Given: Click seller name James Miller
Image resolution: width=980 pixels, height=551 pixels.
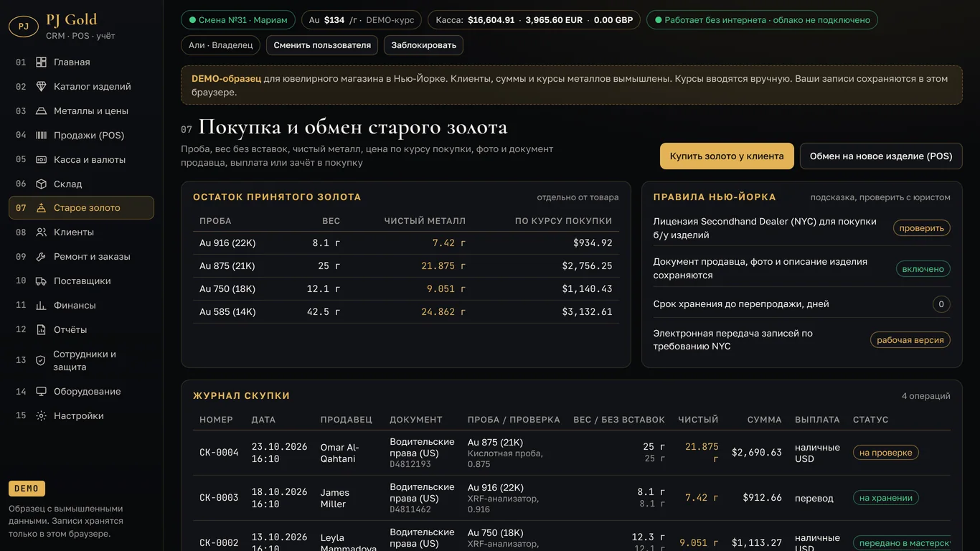Looking at the screenshot, I should (335, 498).
